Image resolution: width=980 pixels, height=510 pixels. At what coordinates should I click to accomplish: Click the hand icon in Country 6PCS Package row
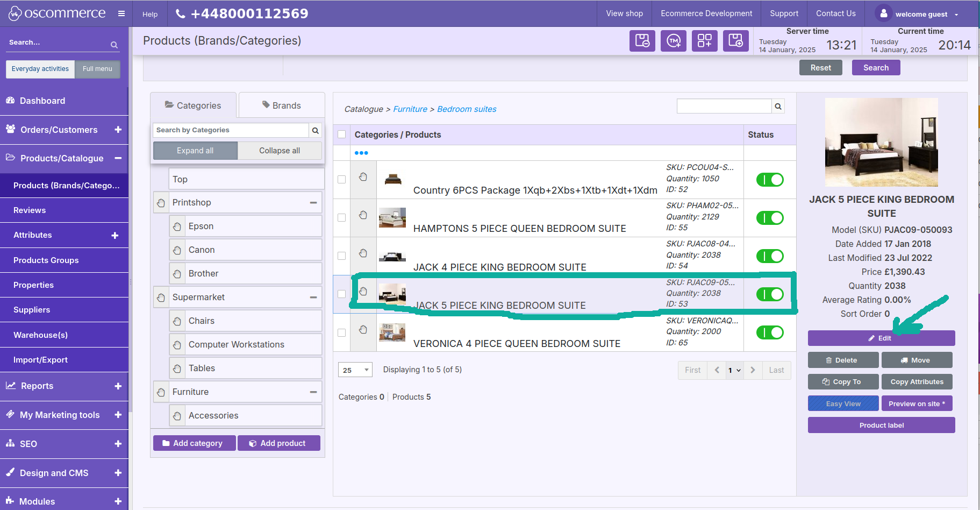coord(363,176)
